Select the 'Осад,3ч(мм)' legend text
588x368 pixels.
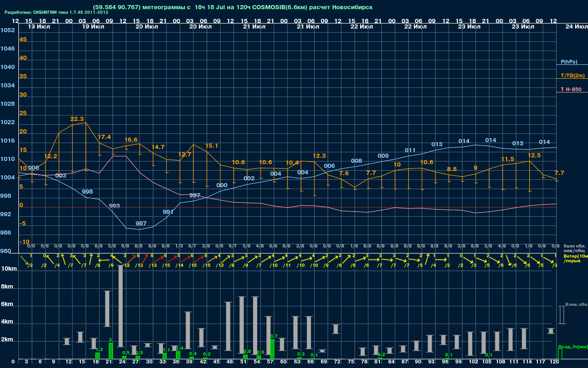pos(573,346)
